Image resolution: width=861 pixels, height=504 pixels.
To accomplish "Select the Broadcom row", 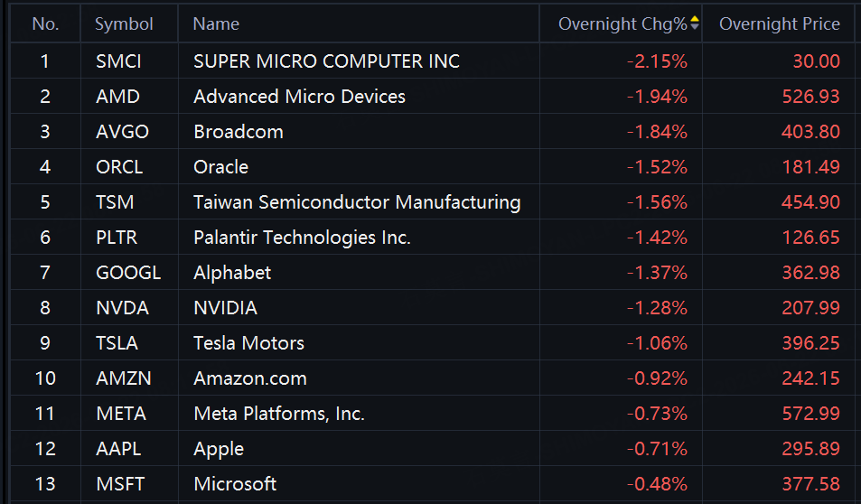I will [433, 132].
